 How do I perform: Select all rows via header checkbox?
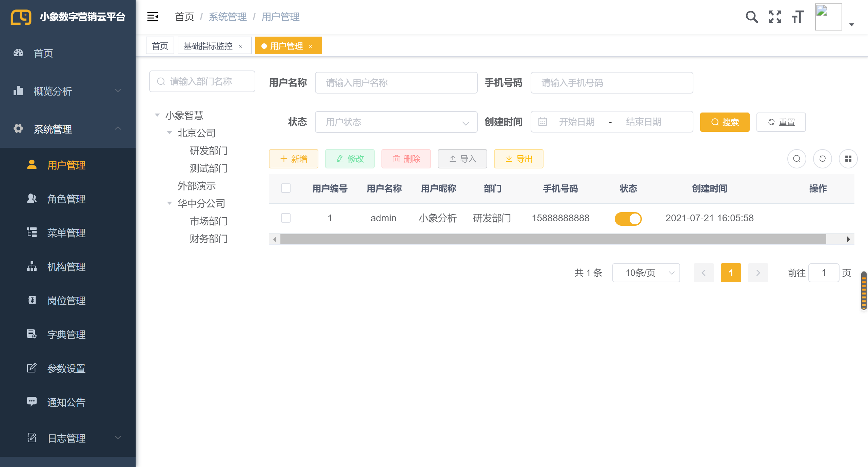(x=286, y=188)
